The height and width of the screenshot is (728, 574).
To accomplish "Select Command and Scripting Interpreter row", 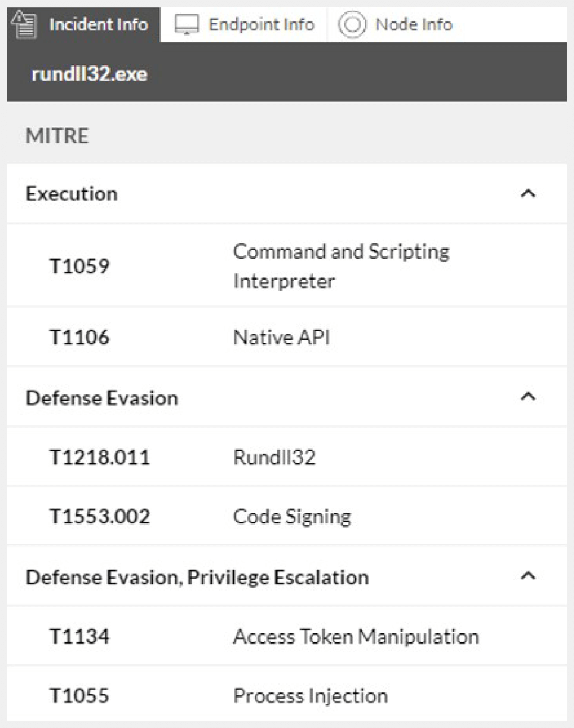I will point(341,266).
